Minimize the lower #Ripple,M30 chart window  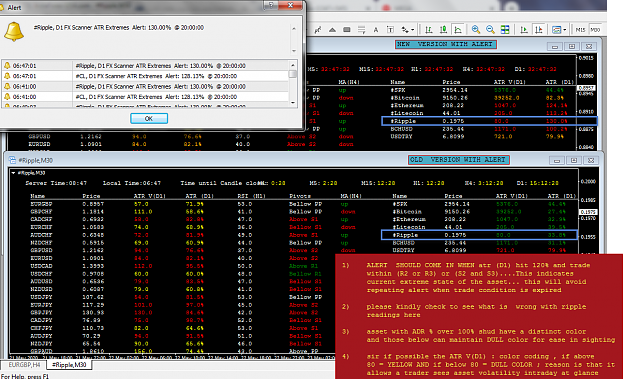(557, 160)
